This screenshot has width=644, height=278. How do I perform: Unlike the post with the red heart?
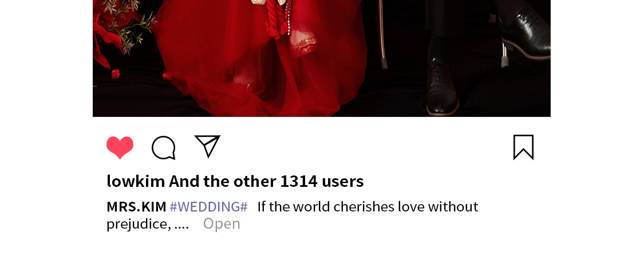coord(120,147)
